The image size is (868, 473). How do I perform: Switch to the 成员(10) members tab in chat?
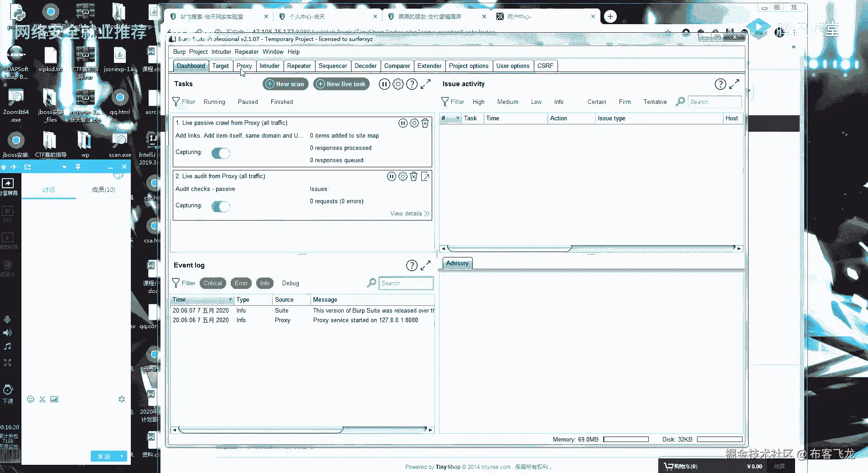(x=103, y=190)
